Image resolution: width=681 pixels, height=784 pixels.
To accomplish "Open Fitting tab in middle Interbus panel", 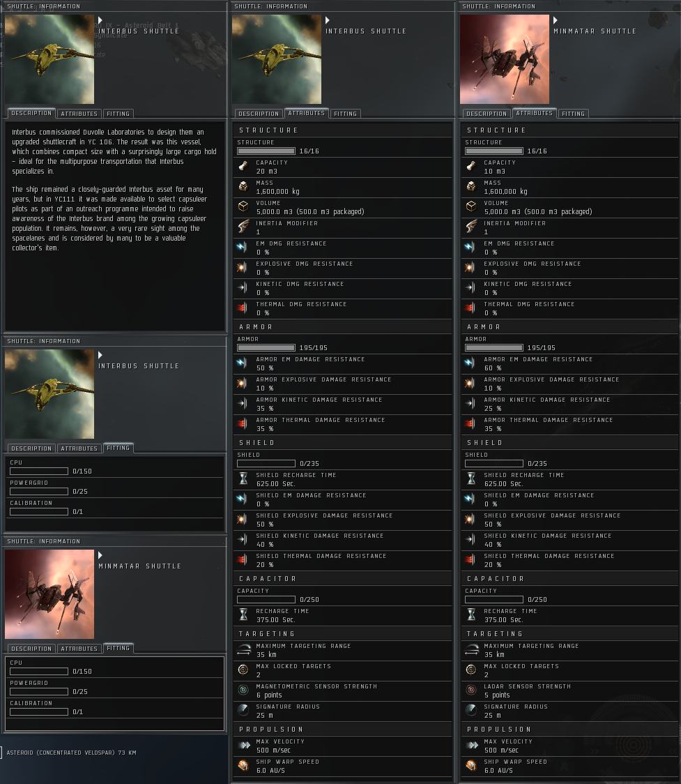I will (345, 114).
